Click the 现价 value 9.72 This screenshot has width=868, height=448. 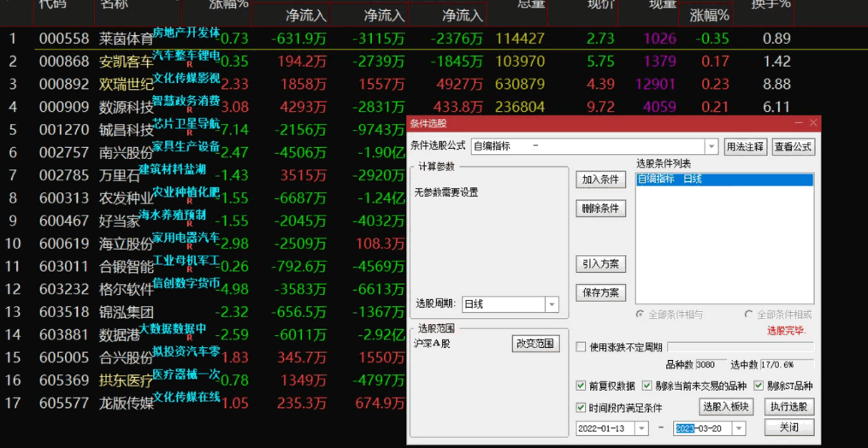coord(600,107)
